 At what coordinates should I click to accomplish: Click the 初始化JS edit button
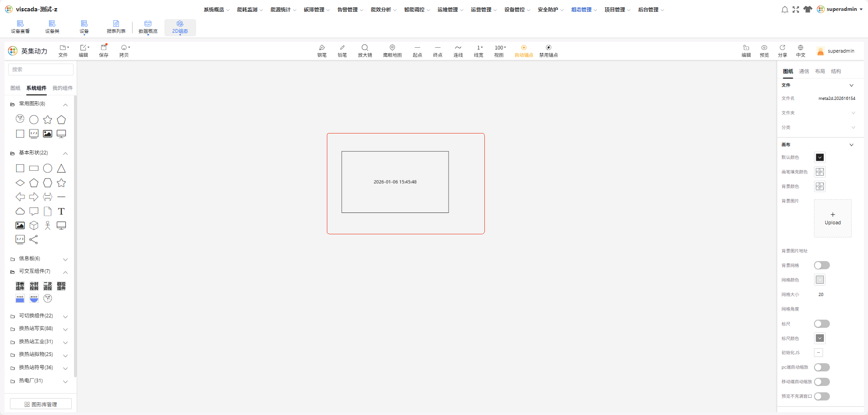coord(819,353)
